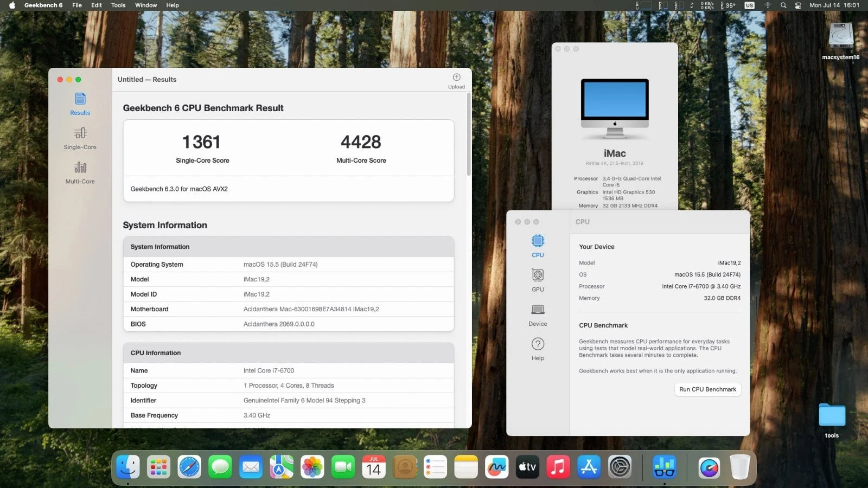Open the Tools menu

coord(118,5)
